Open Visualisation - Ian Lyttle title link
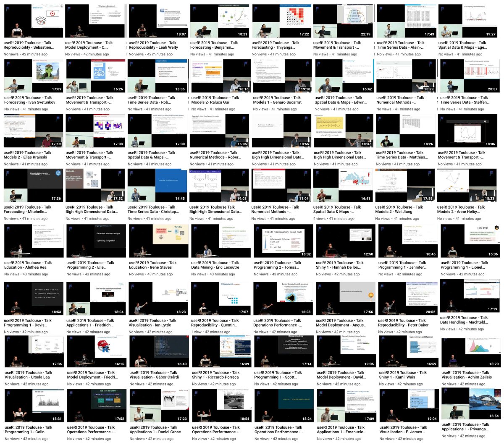This screenshot has height=445, width=504. click(x=152, y=322)
